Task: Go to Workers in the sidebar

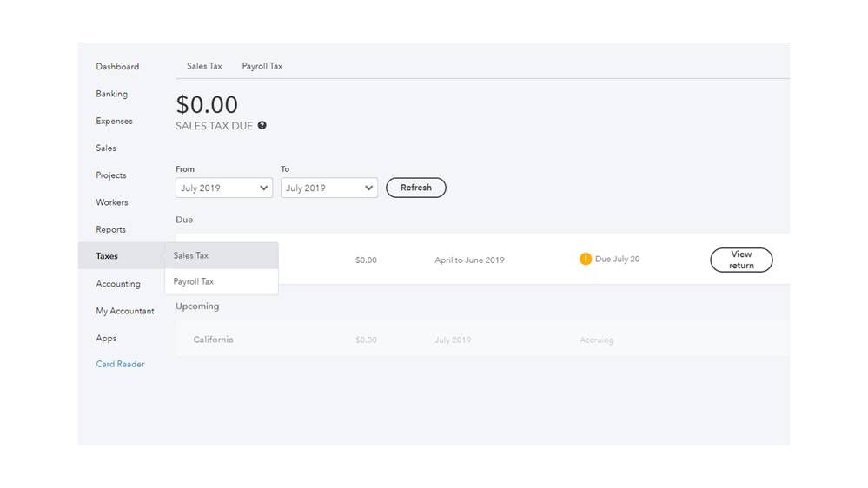Action: click(112, 202)
